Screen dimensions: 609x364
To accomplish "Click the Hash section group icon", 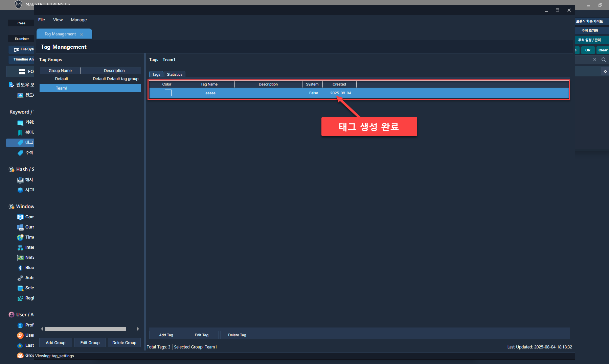I will point(12,169).
